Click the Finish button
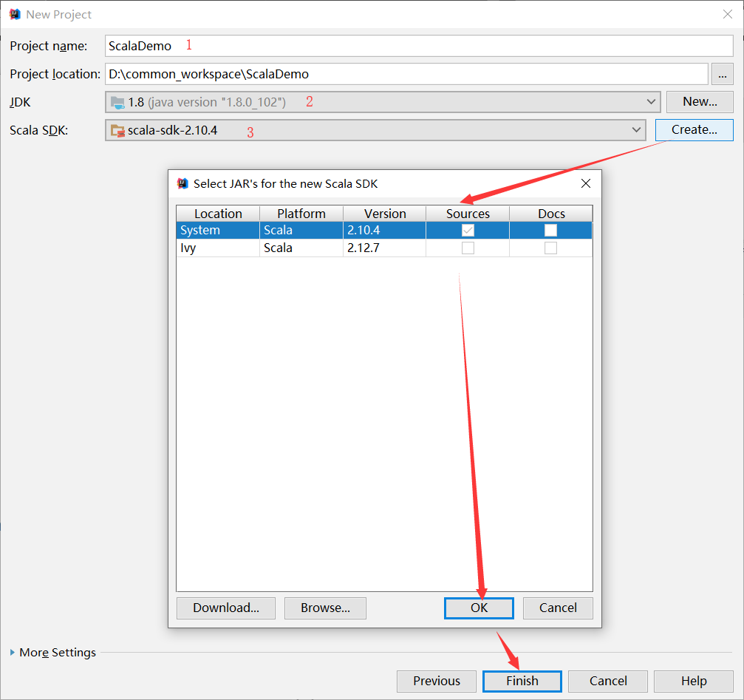744x700 pixels. pyautogui.click(x=522, y=681)
